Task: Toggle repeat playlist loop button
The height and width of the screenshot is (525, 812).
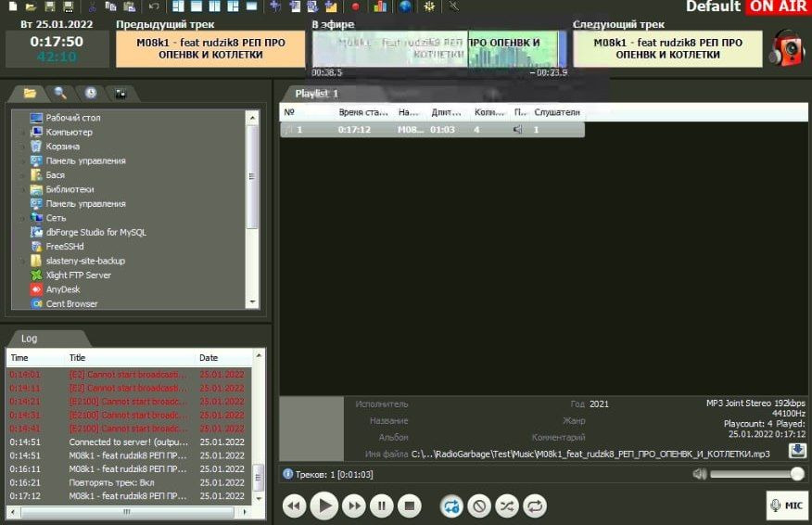Action: [x=535, y=506]
